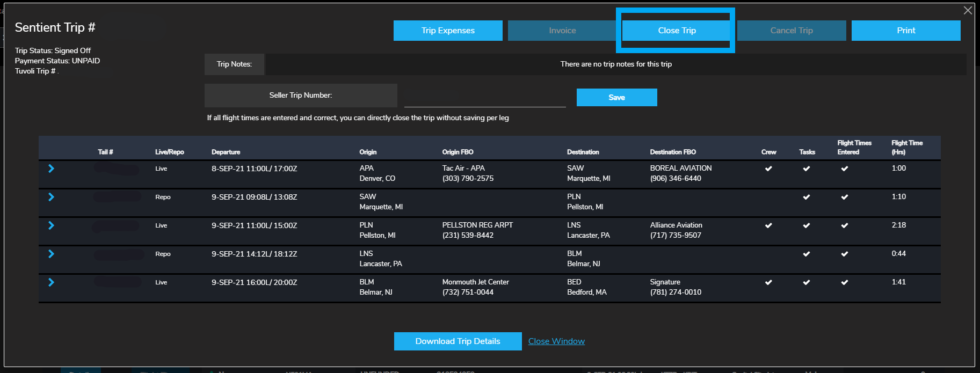Image resolution: width=980 pixels, height=373 pixels.
Task: Open Trip Expenses
Action: click(448, 31)
